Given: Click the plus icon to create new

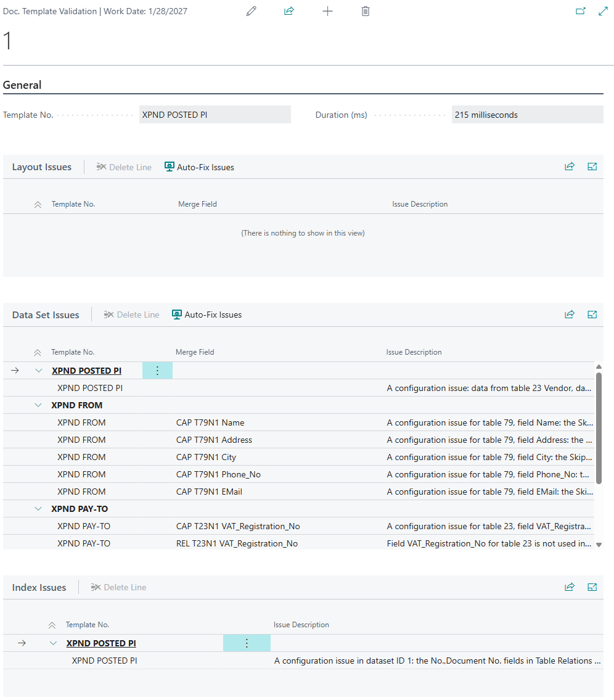Looking at the screenshot, I should pos(327,11).
